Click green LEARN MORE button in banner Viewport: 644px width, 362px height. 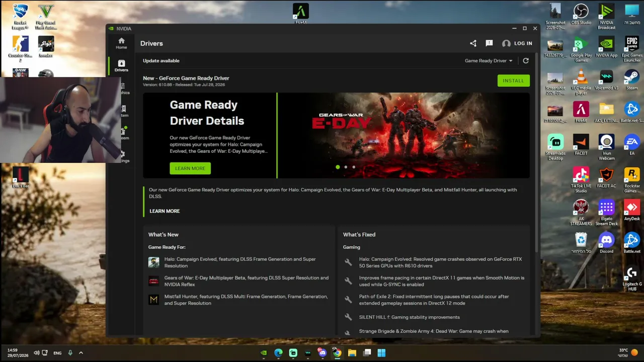(190, 168)
